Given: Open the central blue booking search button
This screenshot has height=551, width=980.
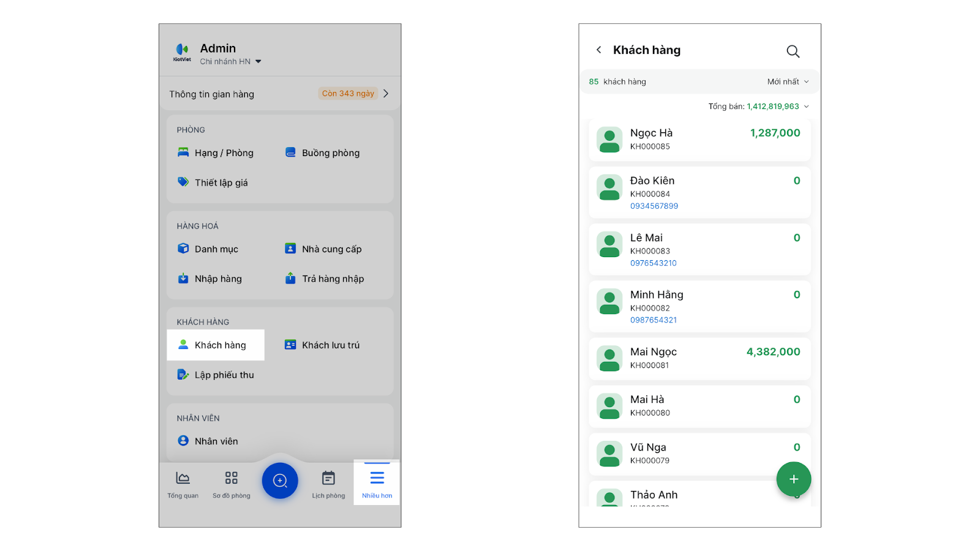Looking at the screenshot, I should click(280, 481).
